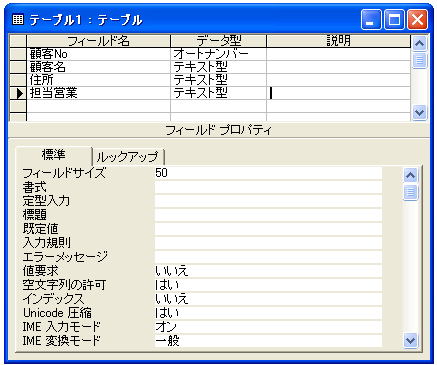Click the 空文字列の許可 property label

point(64,285)
